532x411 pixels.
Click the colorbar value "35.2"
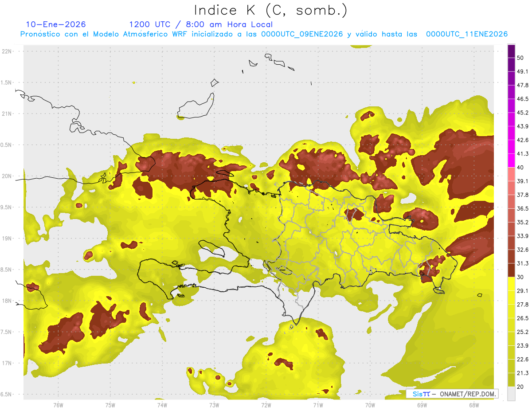[x=523, y=222]
